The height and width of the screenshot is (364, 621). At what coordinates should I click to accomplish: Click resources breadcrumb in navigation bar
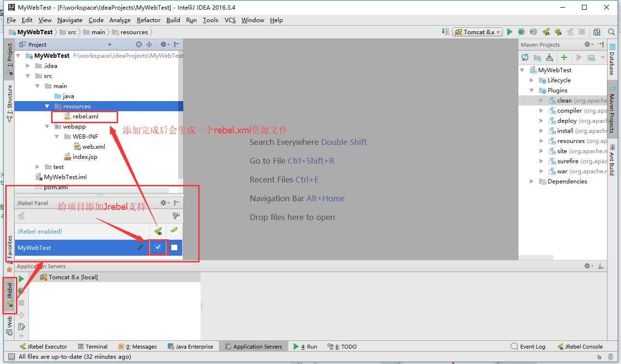tap(130, 32)
